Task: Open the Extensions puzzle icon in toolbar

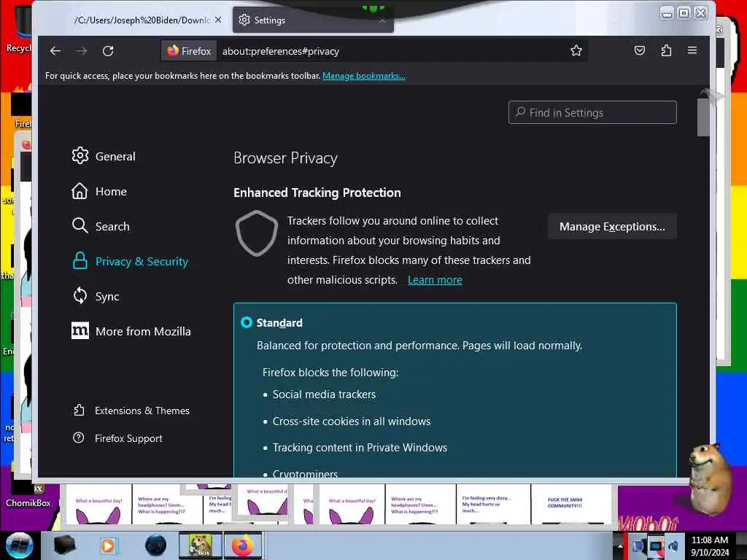Action: [666, 50]
